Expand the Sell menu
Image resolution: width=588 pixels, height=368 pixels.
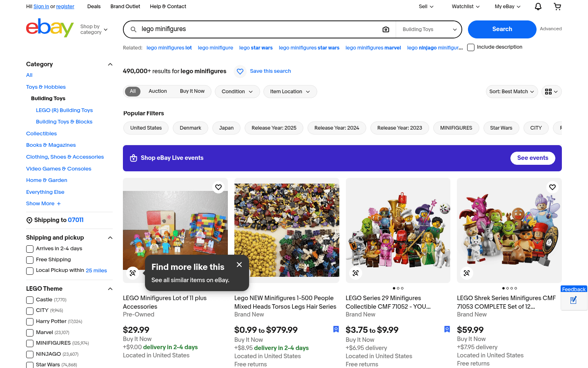point(426,7)
